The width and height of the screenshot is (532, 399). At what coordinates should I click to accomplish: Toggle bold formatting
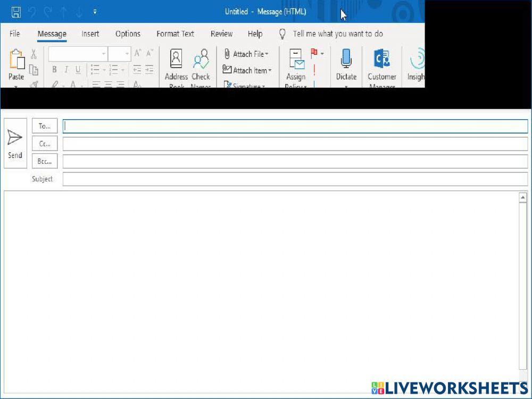tap(54, 70)
